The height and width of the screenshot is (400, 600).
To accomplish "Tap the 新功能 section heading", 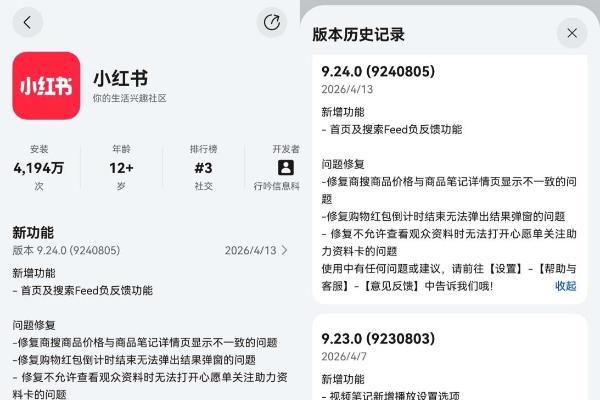I will click(x=33, y=232).
